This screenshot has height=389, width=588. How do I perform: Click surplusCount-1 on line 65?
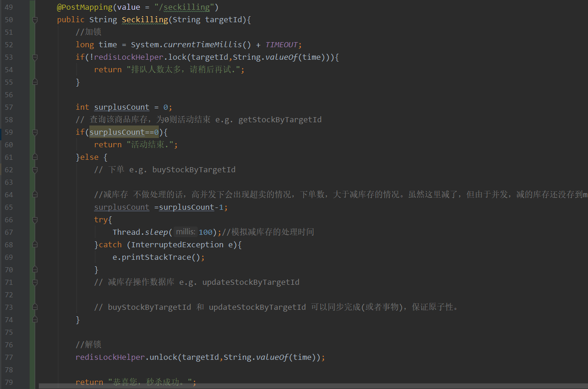[191, 207]
